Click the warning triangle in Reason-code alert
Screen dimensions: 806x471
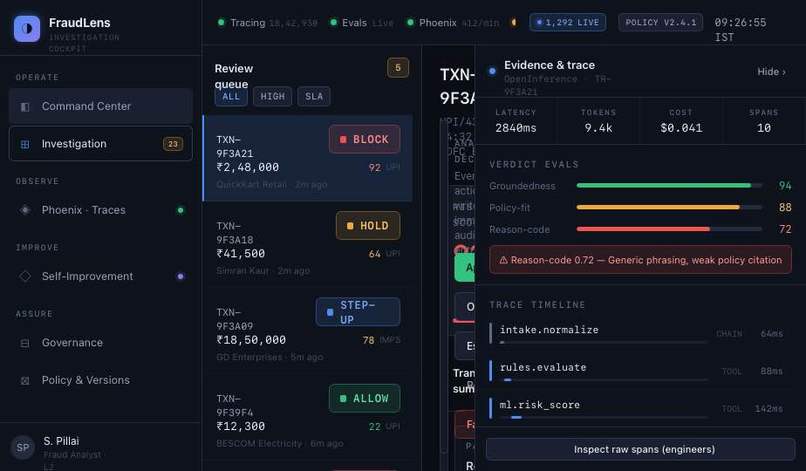(x=503, y=260)
